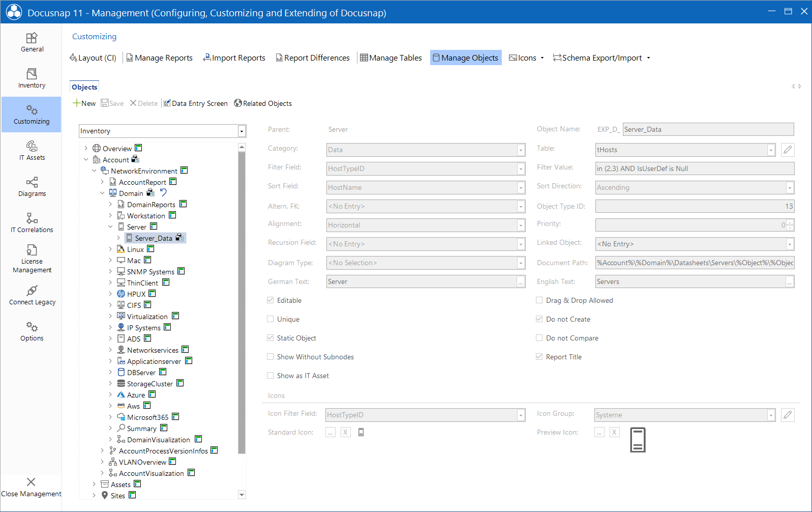Screen dimensions: 812x512
Task: Enable Show Without Subnodes checkbox
Action: [270, 357]
